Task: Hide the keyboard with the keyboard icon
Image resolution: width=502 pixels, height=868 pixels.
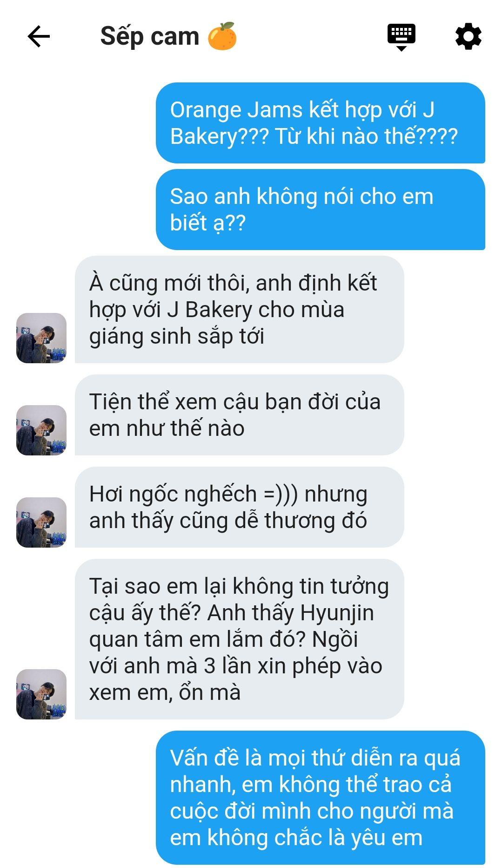Action: click(402, 37)
